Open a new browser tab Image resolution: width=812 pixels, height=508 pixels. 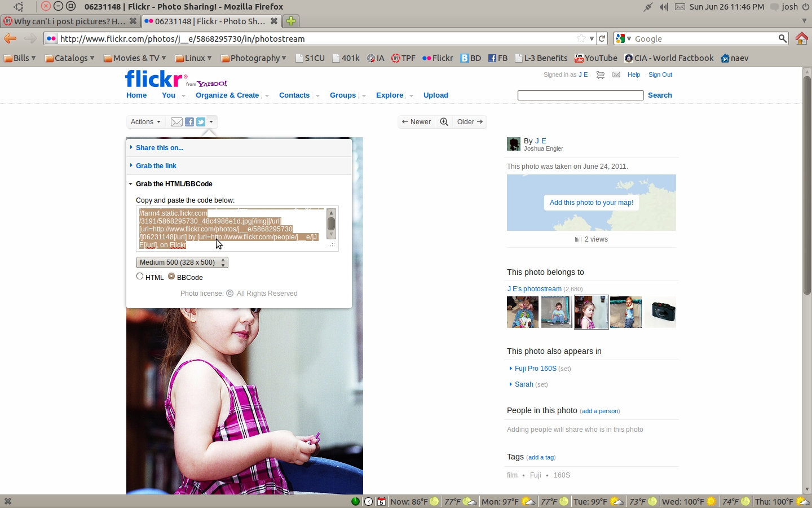291,21
